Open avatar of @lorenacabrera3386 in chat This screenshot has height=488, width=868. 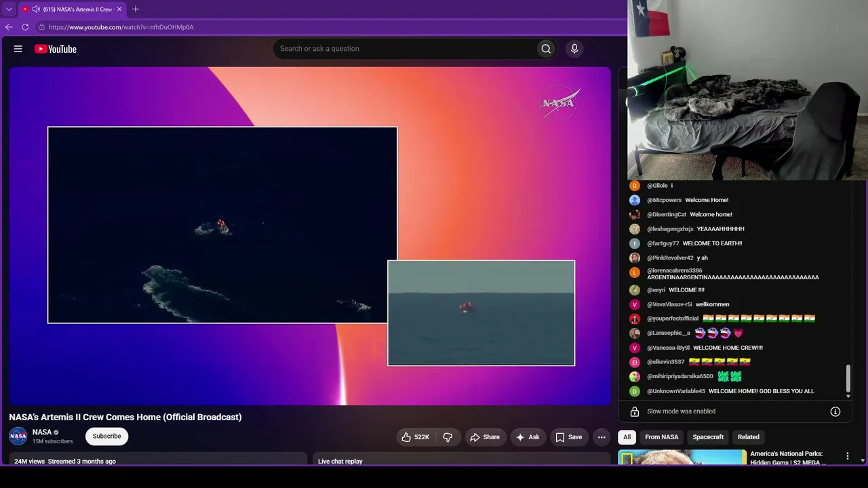[635, 272]
